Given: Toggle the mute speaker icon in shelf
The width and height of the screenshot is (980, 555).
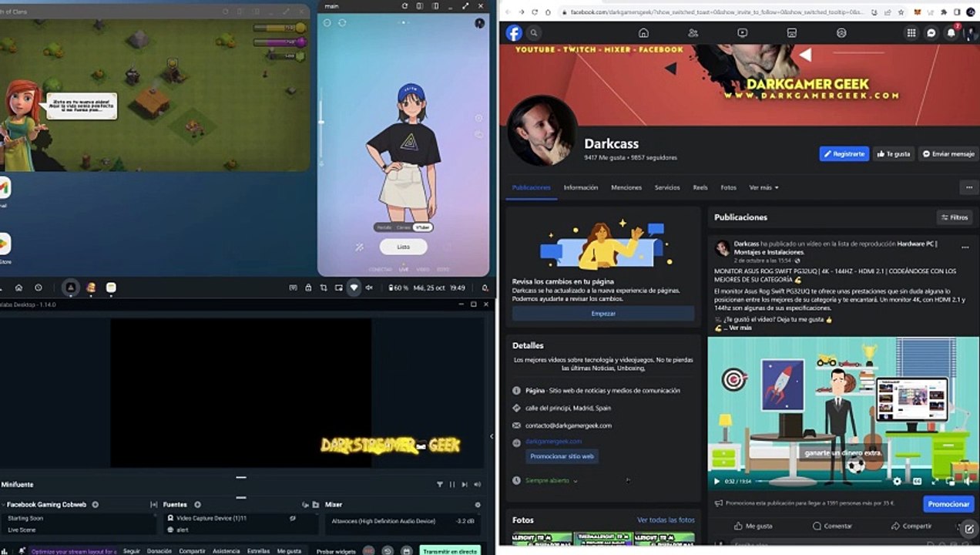Looking at the screenshot, I should pyautogui.click(x=369, y=288).
